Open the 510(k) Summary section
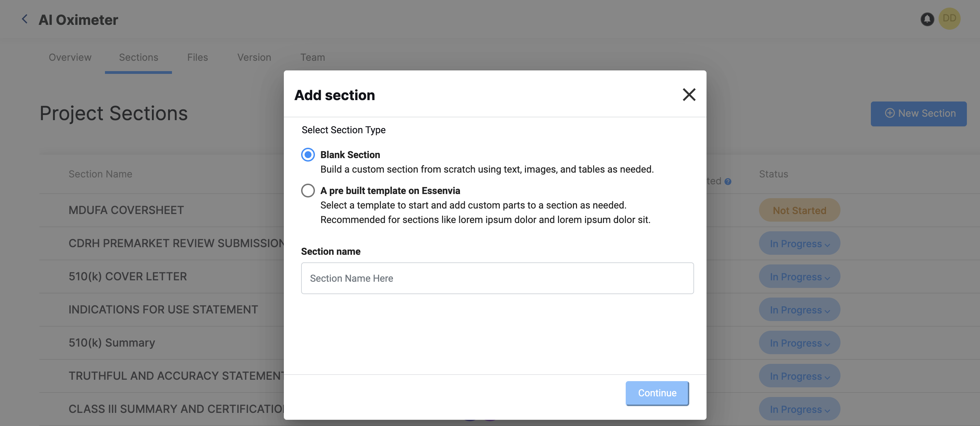 tap(112, 343)
